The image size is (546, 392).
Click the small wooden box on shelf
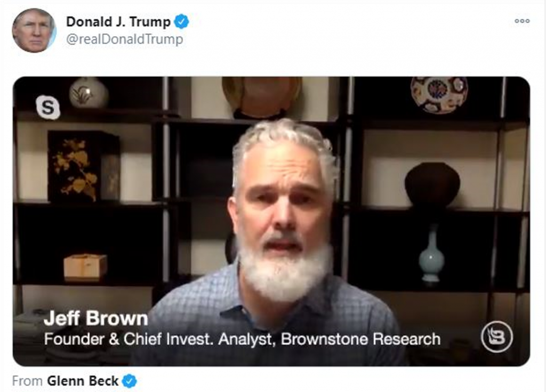85,267
